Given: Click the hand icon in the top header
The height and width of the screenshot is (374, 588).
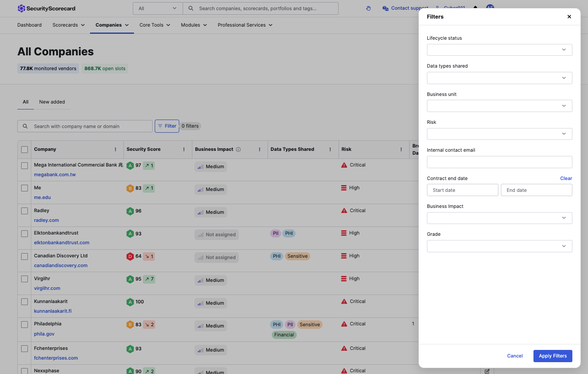Looking at the screenshot, I should point(369,8).
